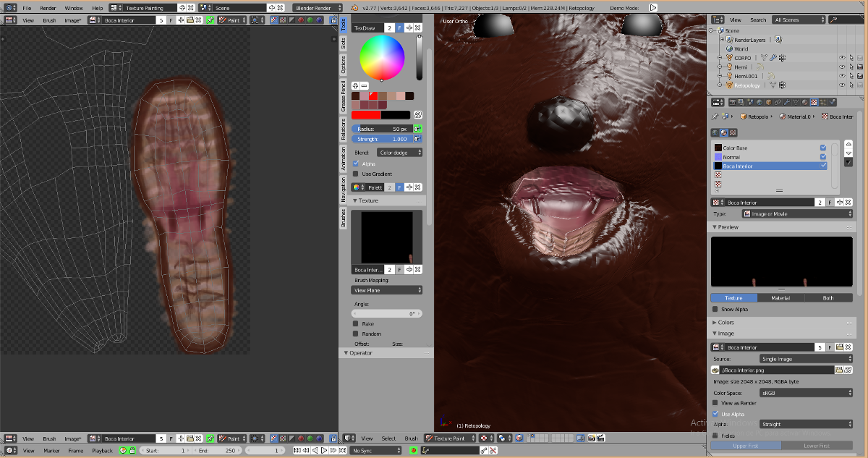
Task: Click the Demo Mode play icon
Action: (x=653, y=7)
